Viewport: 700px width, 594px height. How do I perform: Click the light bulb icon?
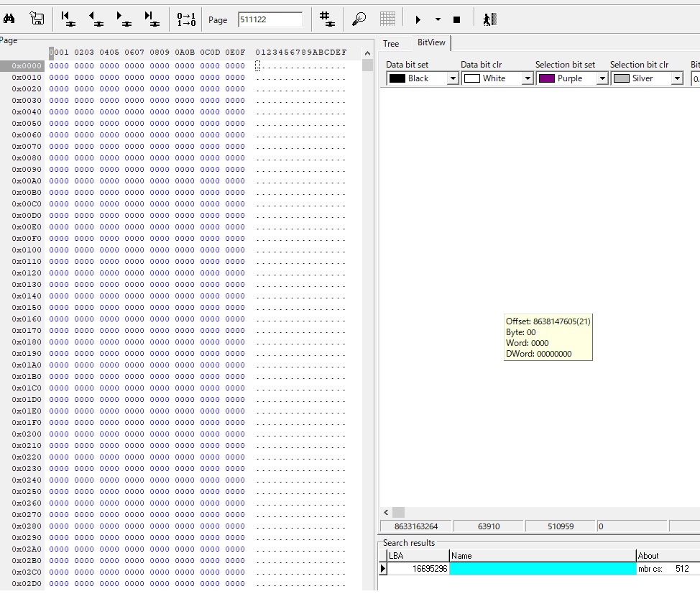(359, 19)
